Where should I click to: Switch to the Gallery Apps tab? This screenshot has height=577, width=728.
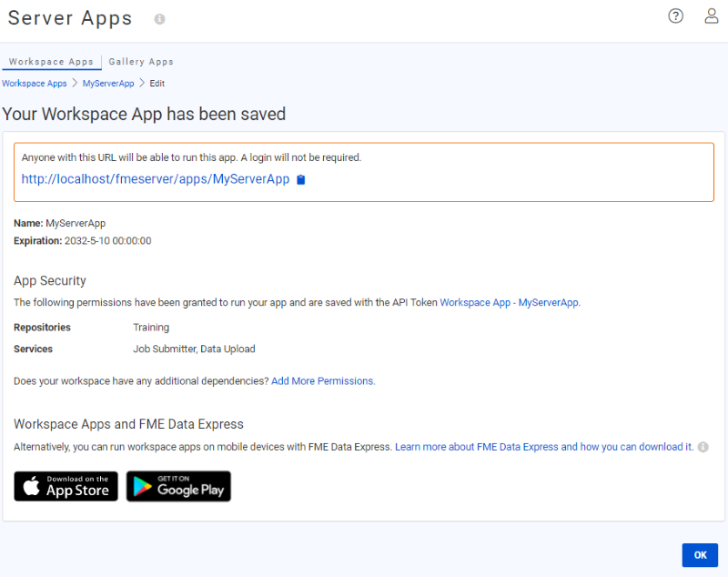(140, 61)
